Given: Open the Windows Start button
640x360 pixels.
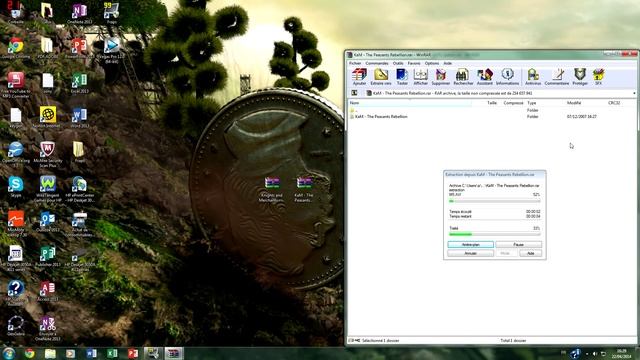Looking at the screenshot, I should pyautogui.click(x=9, y=353).
